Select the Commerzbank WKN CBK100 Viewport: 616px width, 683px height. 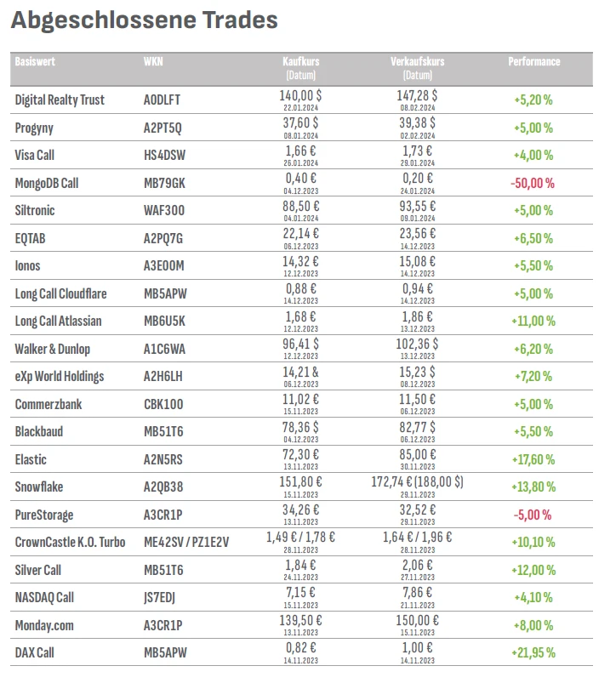tap(163, 404)
